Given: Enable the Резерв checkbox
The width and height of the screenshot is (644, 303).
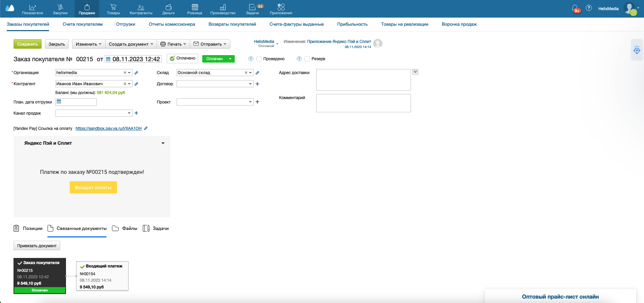Looking at the screenshot, I should point(307,59).
